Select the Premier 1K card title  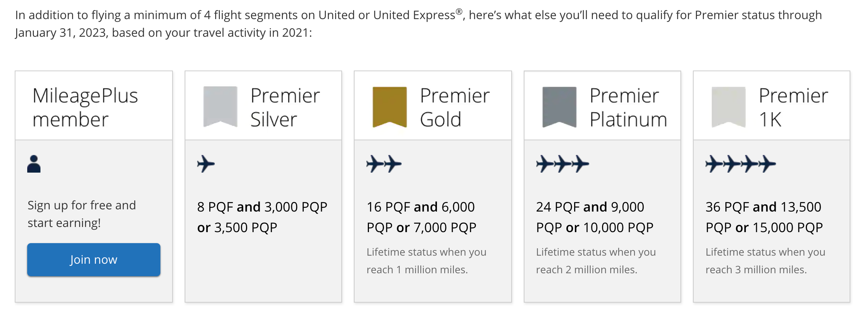tap(793, 107)
